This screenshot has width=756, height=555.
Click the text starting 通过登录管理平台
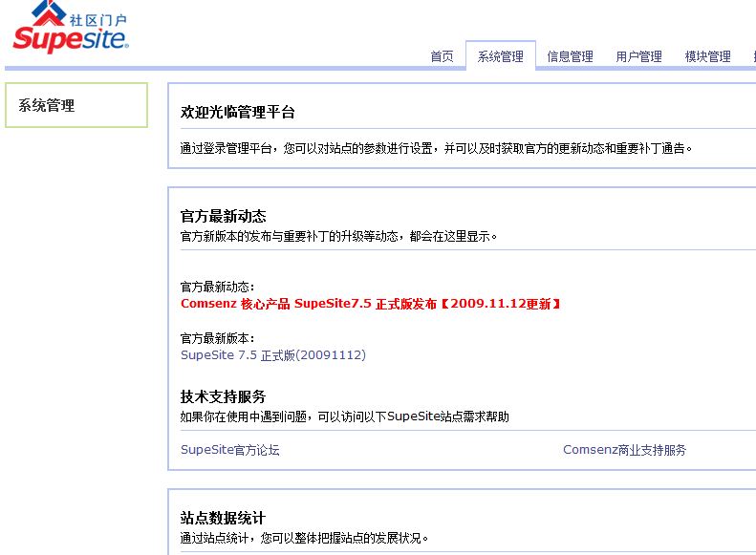pyautogui.click(x=437, y=148)
